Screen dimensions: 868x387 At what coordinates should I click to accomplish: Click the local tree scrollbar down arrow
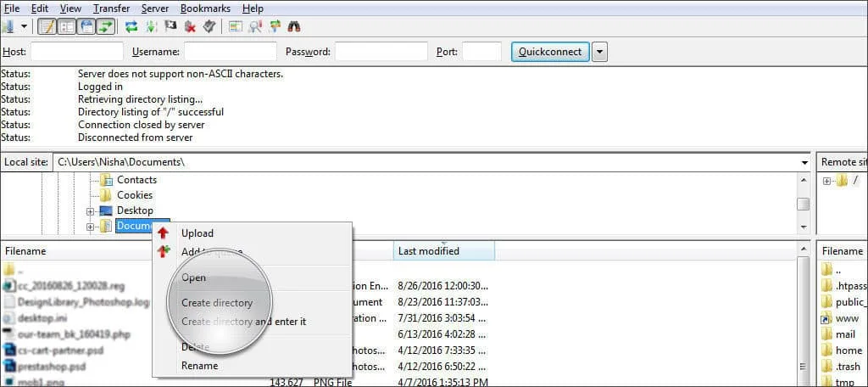804,227
